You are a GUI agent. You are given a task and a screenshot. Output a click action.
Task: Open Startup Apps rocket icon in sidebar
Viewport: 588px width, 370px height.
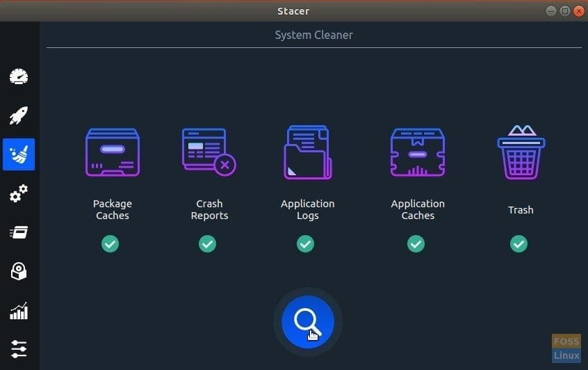(x=19, y=115)
